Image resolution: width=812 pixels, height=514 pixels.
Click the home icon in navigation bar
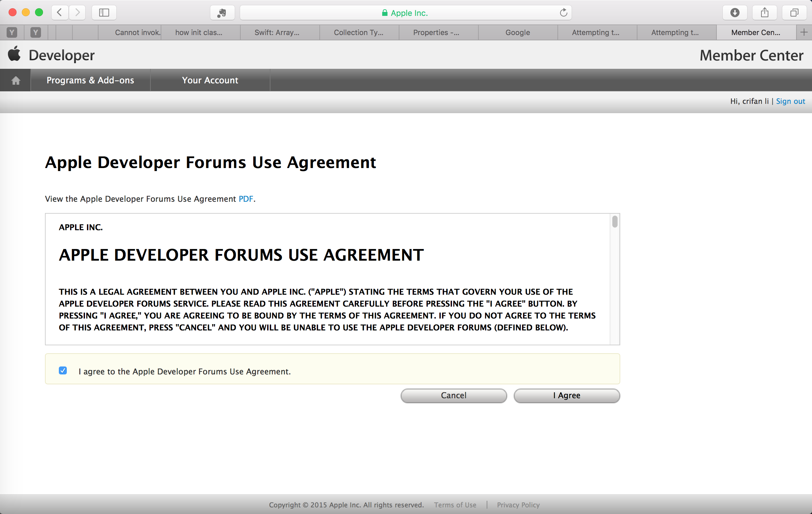click(16, 80)
